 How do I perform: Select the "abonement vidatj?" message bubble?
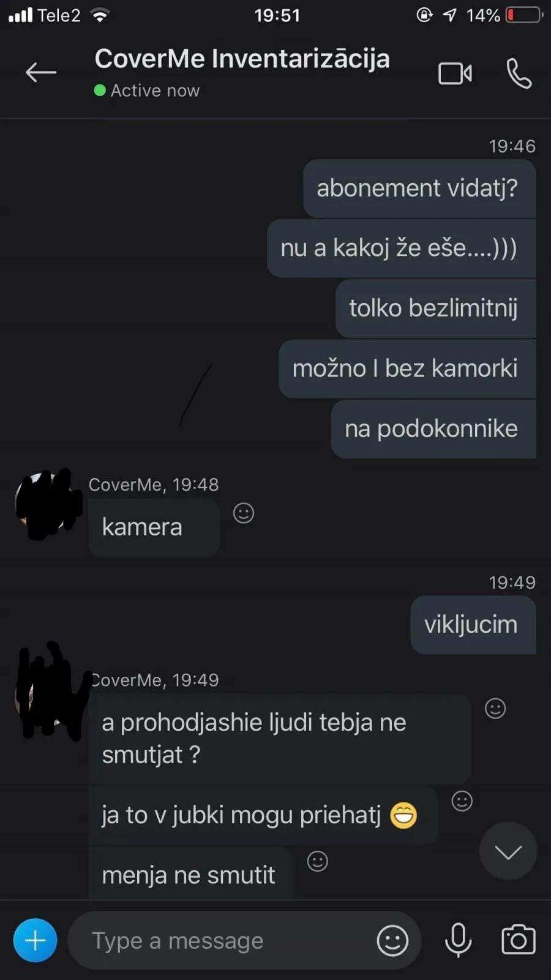click(420, 188)
